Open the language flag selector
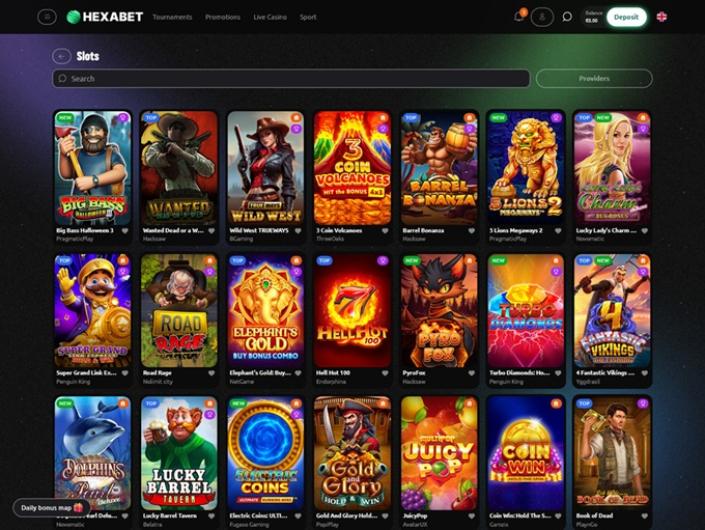705x530 pixels. [661, 17]
